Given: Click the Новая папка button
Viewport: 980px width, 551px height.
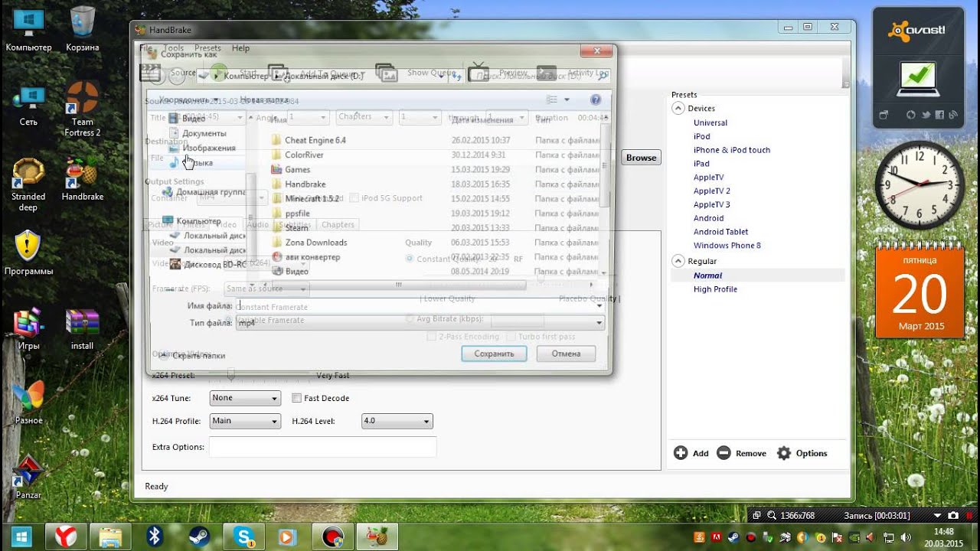Looking at the screenshot, I should click(x=264, y=99).
